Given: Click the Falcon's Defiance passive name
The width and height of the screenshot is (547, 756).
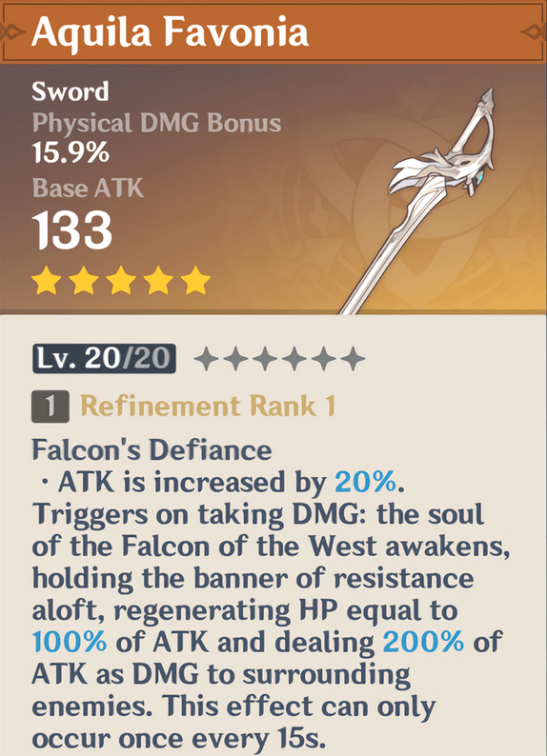Looking at the screenshot, I should pos(152,450).
